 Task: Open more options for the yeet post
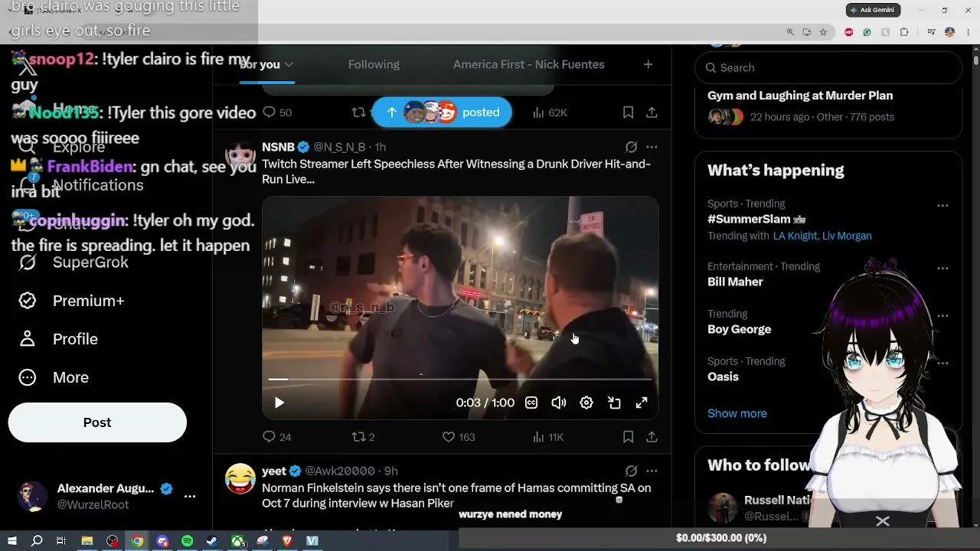pyautogui.click(x=652, y=471)
